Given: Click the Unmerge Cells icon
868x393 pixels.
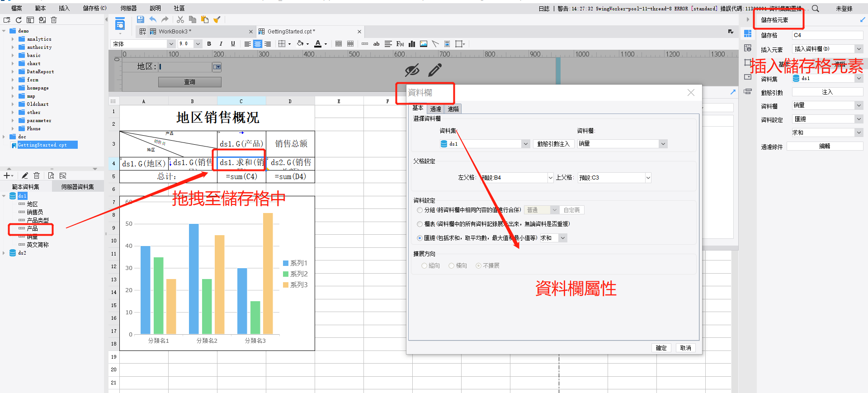Looking at the screenshot, I should [350, 44].
